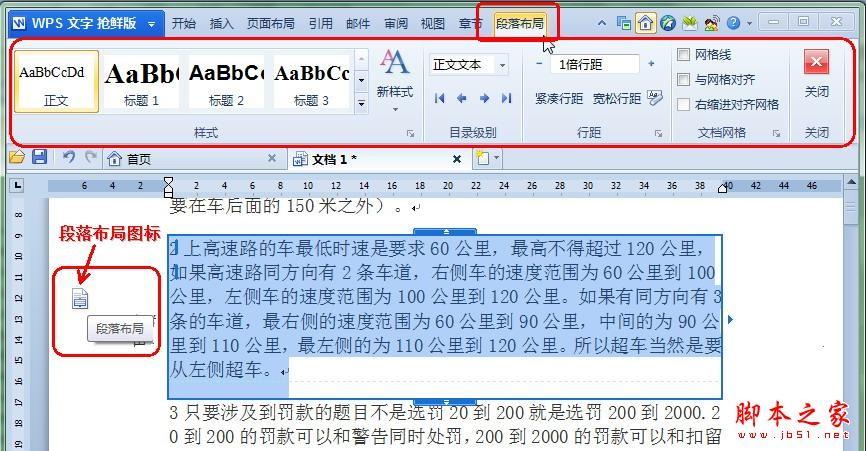Collapse the ribbon with the up chevron
866x451 pixels.
[x=602, y=23]
